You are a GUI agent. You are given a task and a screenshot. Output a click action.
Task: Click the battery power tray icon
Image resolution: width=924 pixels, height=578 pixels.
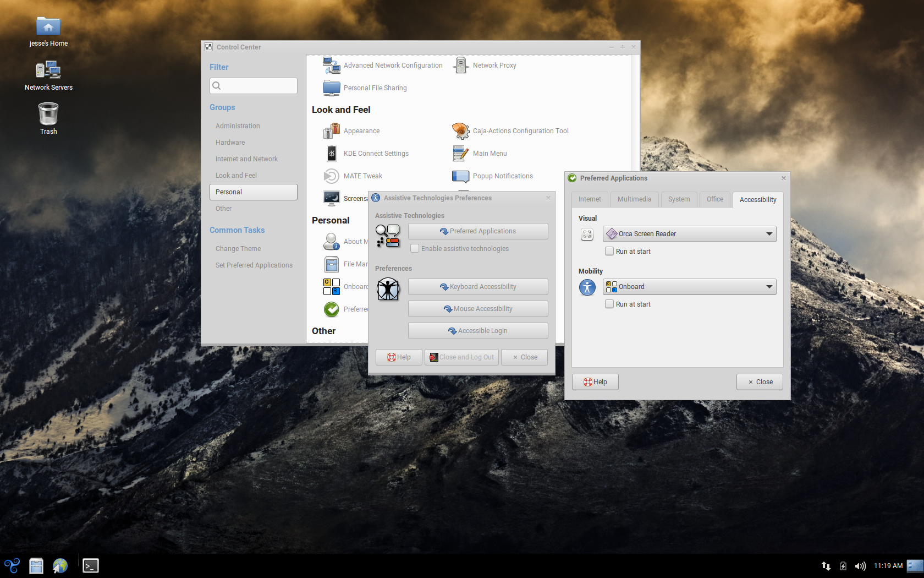(x=843, y=566)
